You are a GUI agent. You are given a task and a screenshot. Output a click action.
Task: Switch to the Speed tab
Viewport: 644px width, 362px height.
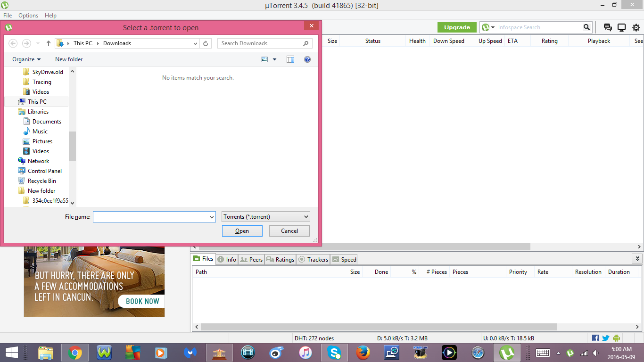[344, 259]
